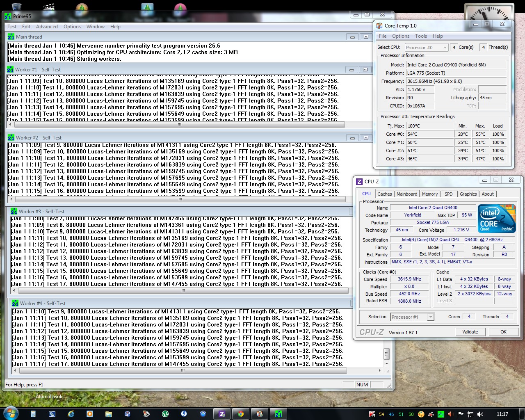525x420 pixels.
Task: Click the Main thread window icon
Action: coord(11,37)
